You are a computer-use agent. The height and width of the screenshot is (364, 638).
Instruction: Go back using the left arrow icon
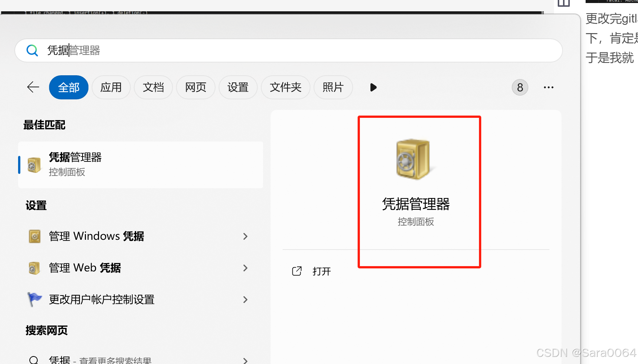point(33,87)
